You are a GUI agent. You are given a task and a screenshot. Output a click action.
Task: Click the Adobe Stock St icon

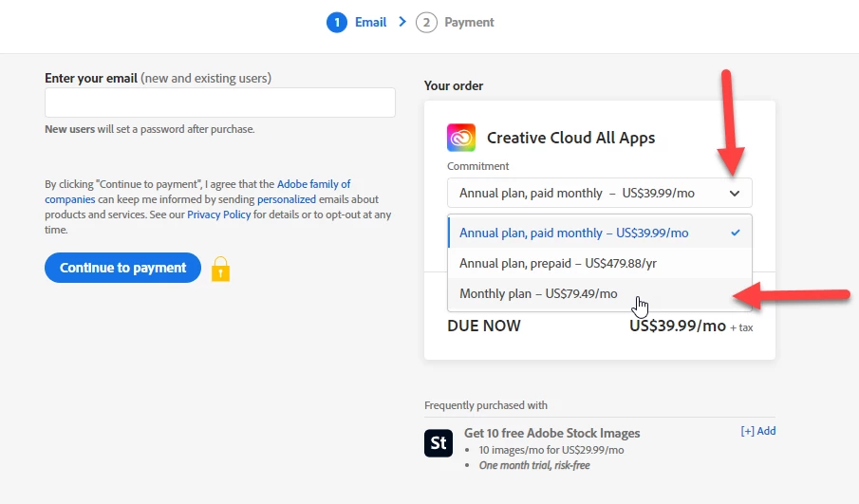coord(439,442)
